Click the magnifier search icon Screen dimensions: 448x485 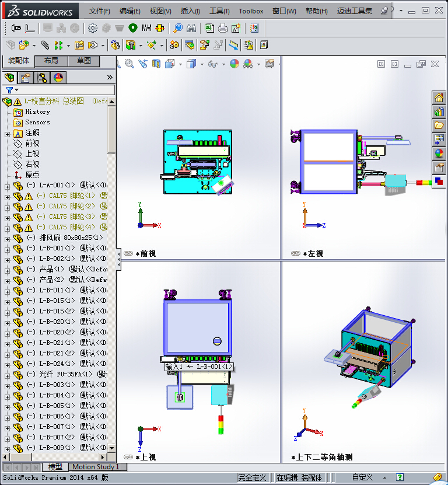point(178,28)
